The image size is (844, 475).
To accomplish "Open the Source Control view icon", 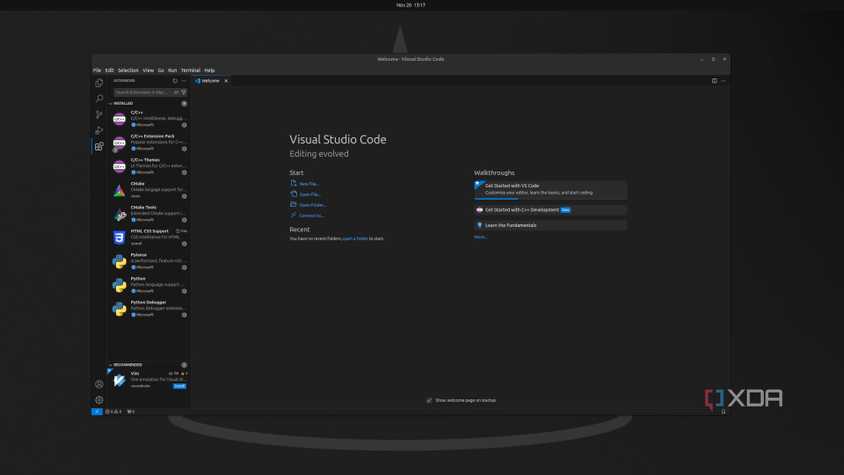I will 99,114.
